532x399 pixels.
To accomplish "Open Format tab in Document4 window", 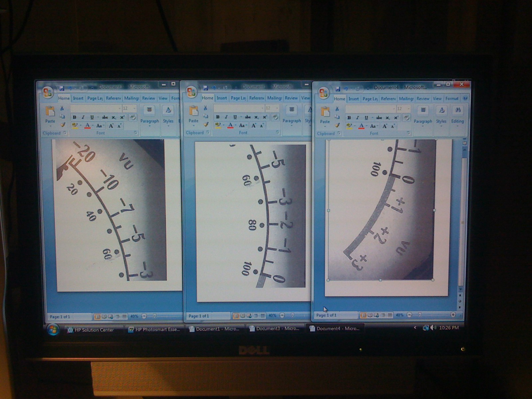I will (452, 98).
